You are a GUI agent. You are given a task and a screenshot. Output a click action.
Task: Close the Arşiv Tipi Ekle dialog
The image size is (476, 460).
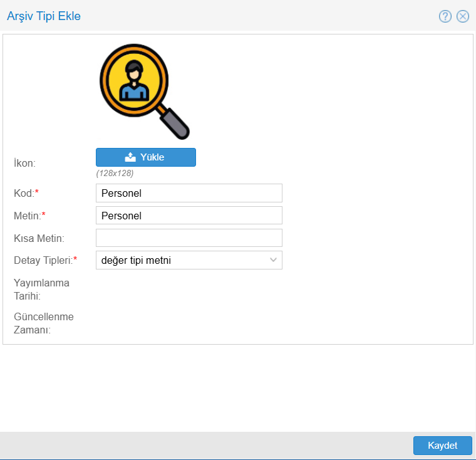(x=463, y=16)
